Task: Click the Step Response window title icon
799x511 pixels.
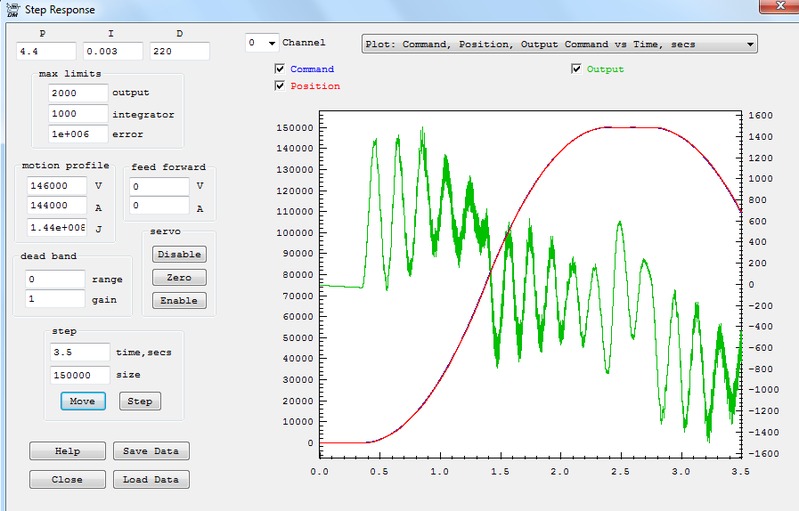Action: coord(11,11)
